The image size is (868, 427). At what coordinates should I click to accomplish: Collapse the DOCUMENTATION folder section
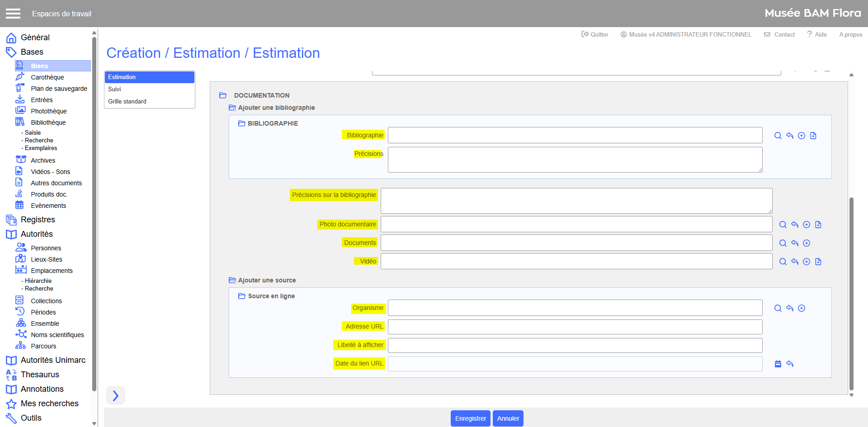coord(223,95)
